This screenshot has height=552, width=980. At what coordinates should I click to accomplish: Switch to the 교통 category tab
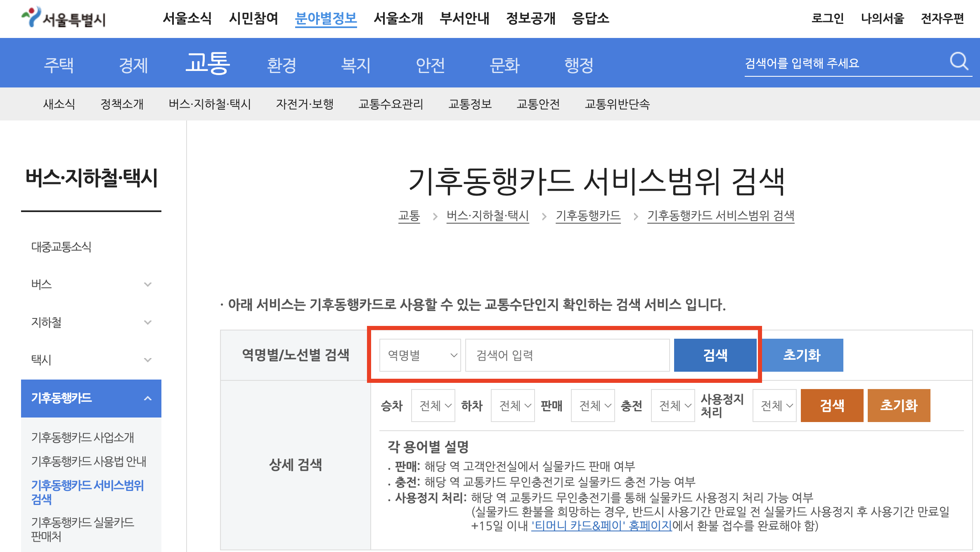pyautogui.click(x=208, y=63)
